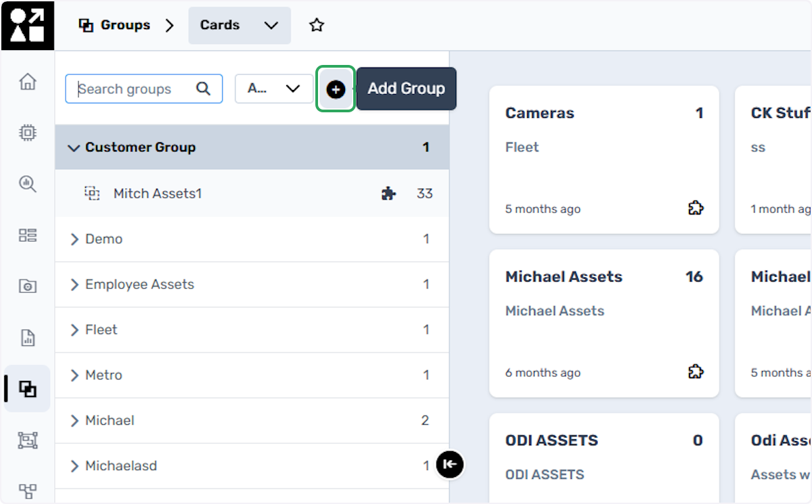Click the app logo in the corner
Image resolution: width=812 pixels, height=504 pixels.
pyautogui.click(x=28, y=25)
